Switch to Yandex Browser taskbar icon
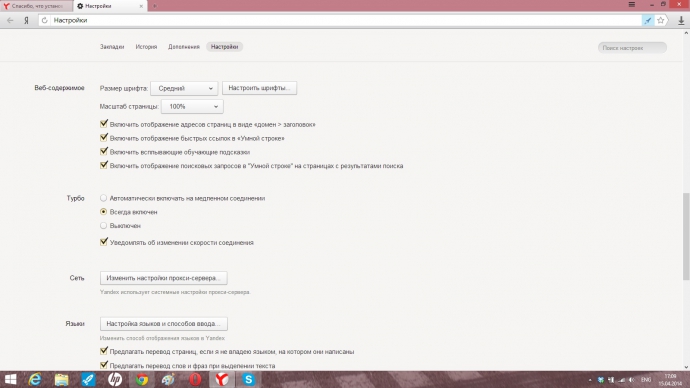 tap(222, 379)
